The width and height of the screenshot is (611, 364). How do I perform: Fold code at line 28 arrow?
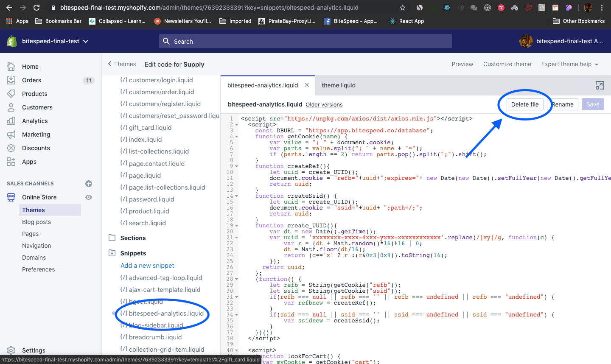coord(236,279)
